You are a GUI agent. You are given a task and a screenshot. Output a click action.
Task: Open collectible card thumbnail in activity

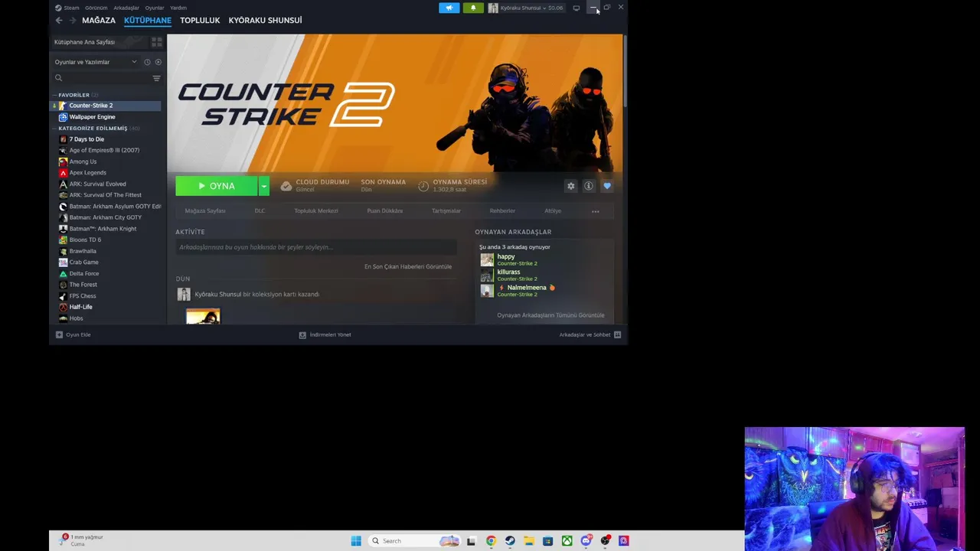tap(203, 316)
